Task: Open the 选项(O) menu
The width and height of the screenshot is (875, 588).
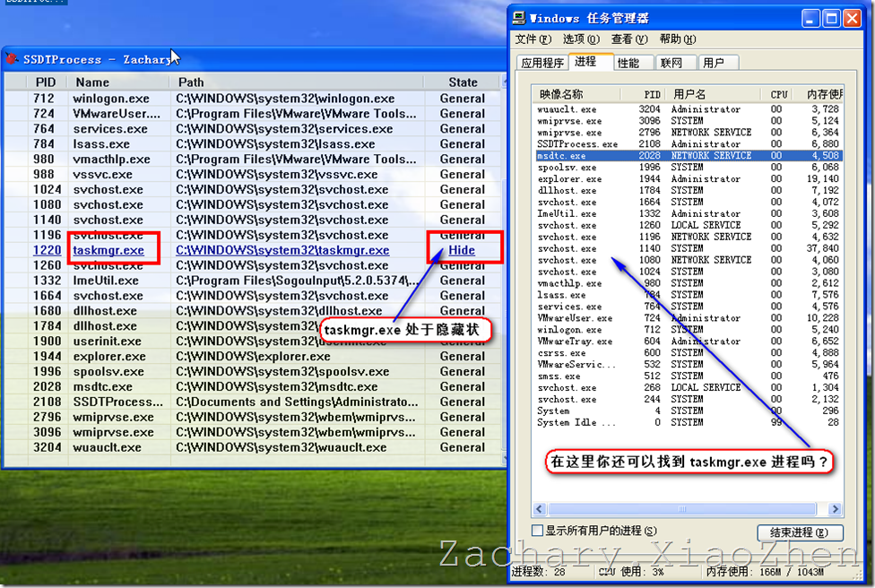Action: click(580, 39)
